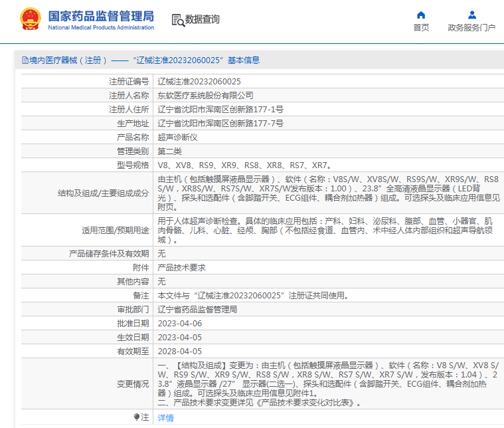504x428 pixels.
Task: Click the 首页 house icon
Action: [421, 15]
